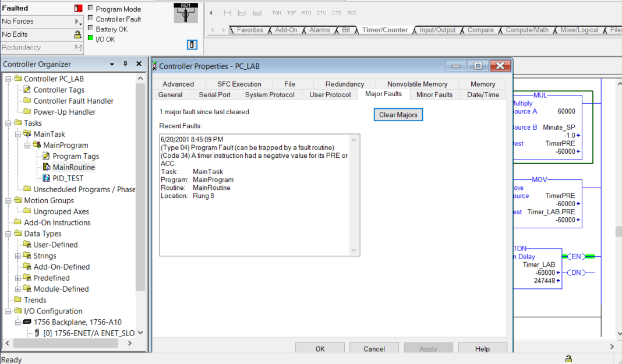This screenshot has width=622, height=364.
Task: Insert a TON timer instruction from the toolbar
Action: tap(277, 13)
